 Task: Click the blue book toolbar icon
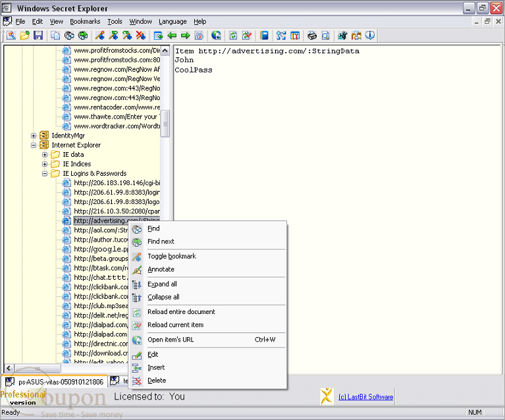point(265,36)
